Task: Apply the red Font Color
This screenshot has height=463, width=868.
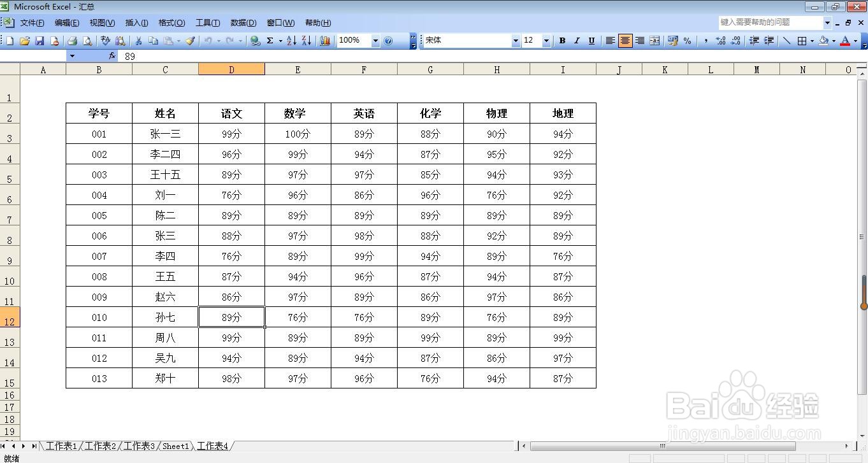Action: (x=845, y=40)
